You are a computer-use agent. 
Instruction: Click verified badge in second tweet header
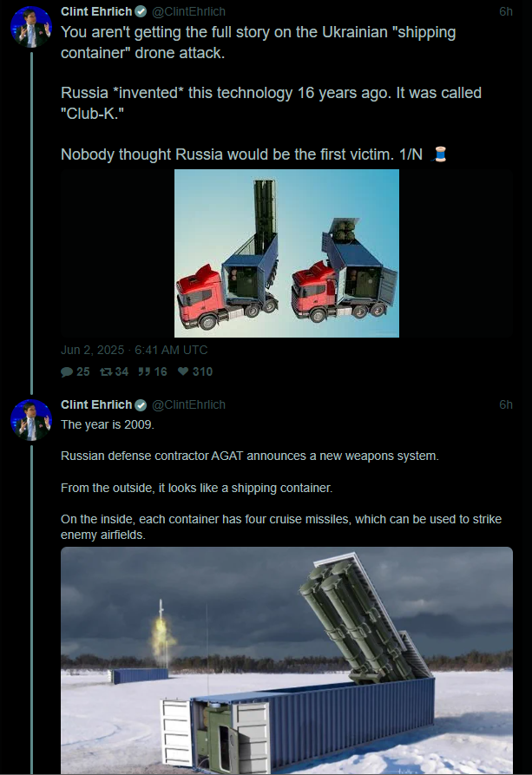coord(141,404)
